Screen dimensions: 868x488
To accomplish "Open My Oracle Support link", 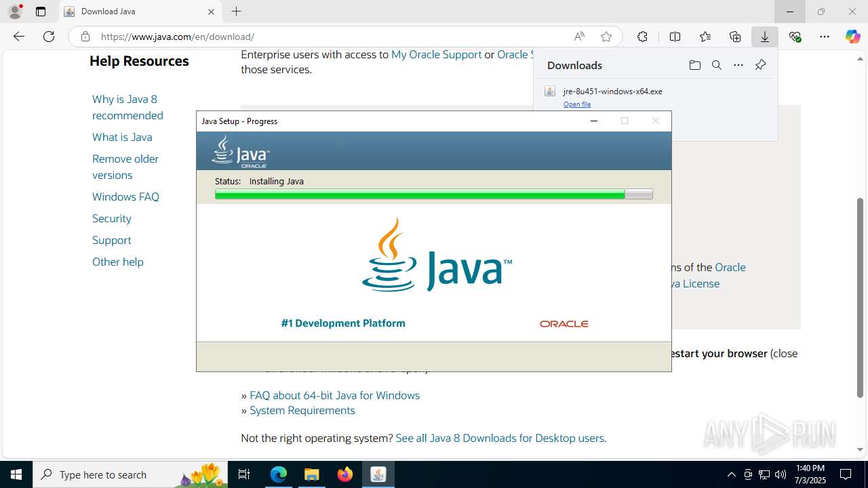I will (436, 54).
